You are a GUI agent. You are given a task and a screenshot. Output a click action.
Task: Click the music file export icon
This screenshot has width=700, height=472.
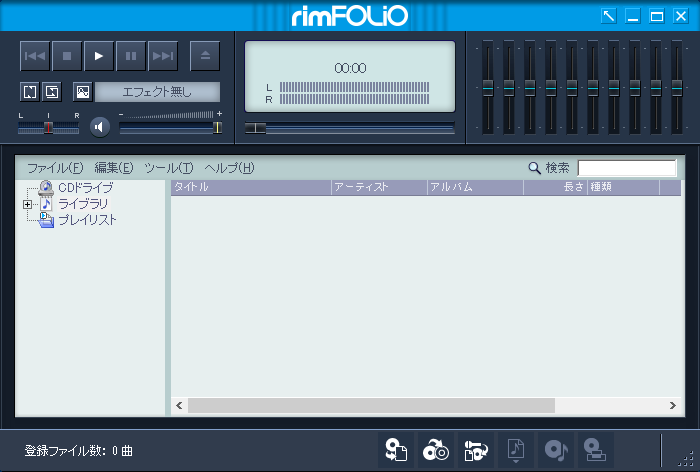coord(516,450)
